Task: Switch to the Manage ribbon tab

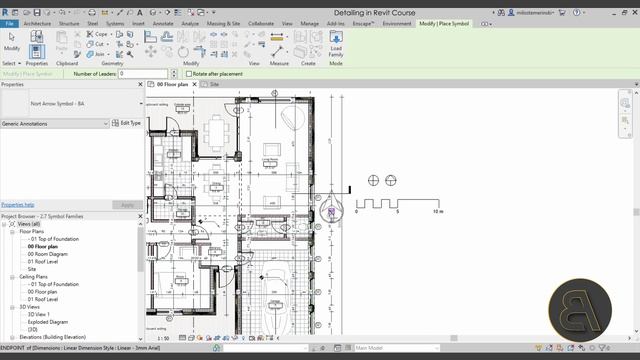Action: pyautogui.click(x=309, y=24)
